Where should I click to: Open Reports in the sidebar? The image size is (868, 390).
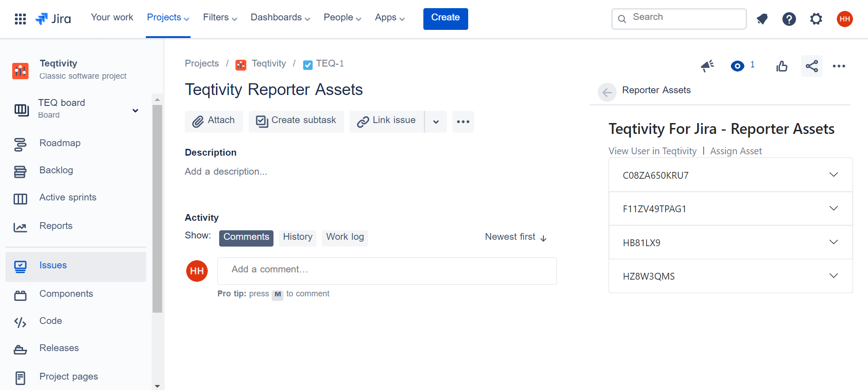76,226
